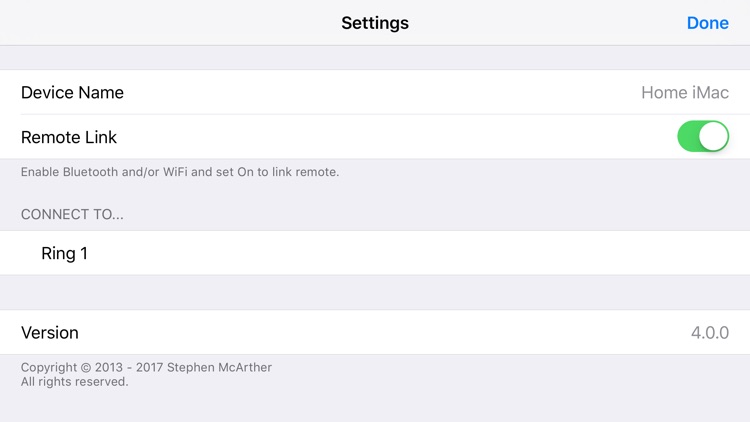Click the white knob of Remote Link switch

[713, 136]
